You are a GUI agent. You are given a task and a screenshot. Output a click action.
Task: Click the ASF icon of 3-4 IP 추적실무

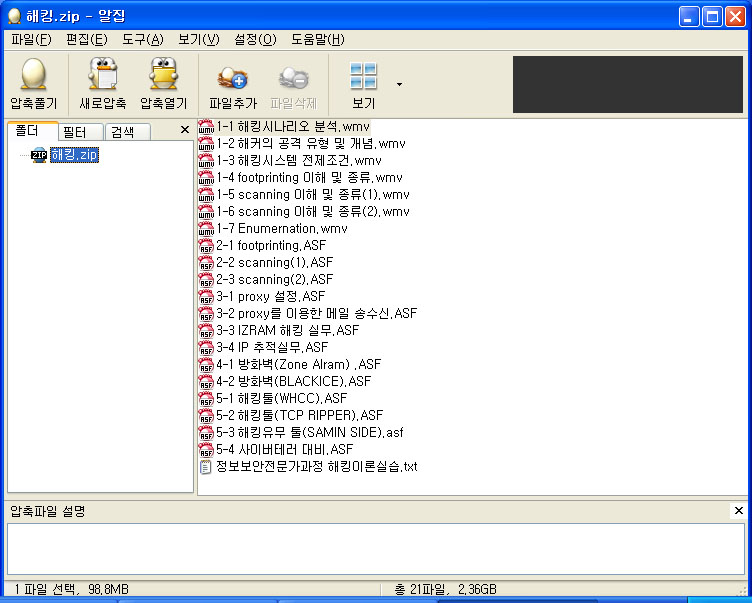206,347
